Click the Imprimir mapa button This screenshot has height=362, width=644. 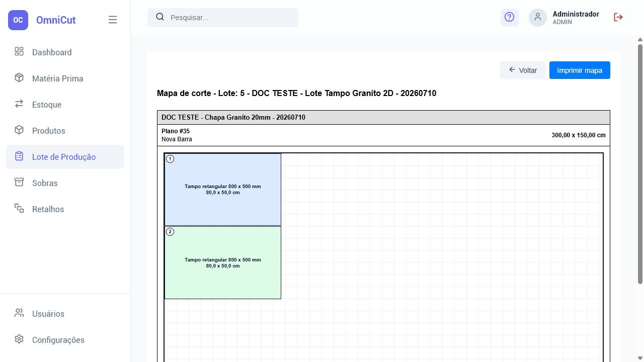tap(580, 70)
